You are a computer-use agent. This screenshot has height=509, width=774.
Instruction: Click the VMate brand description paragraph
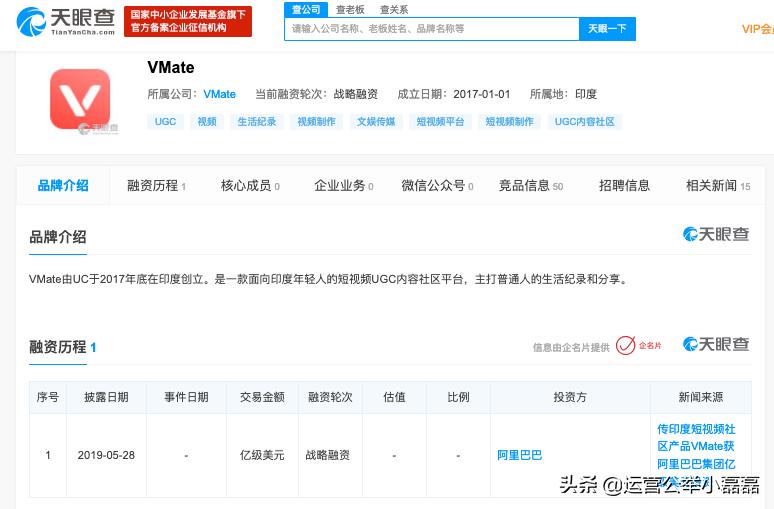pos(329,279)
